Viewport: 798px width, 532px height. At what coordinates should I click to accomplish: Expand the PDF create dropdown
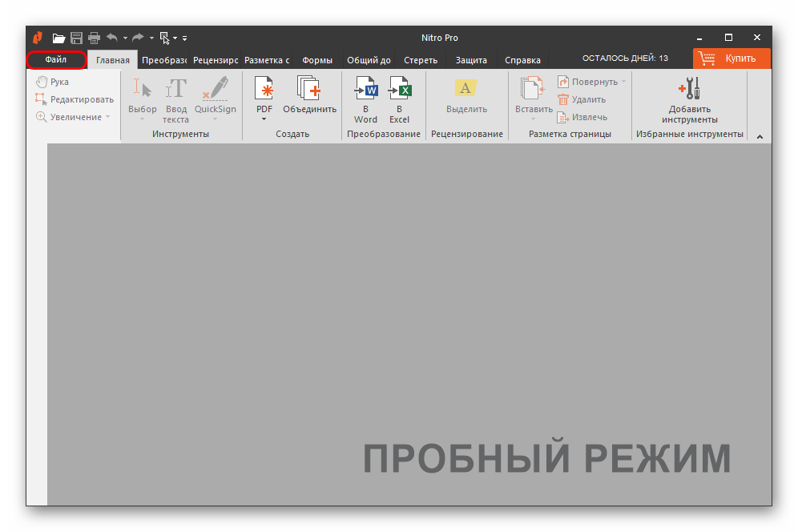click(264, 119)
